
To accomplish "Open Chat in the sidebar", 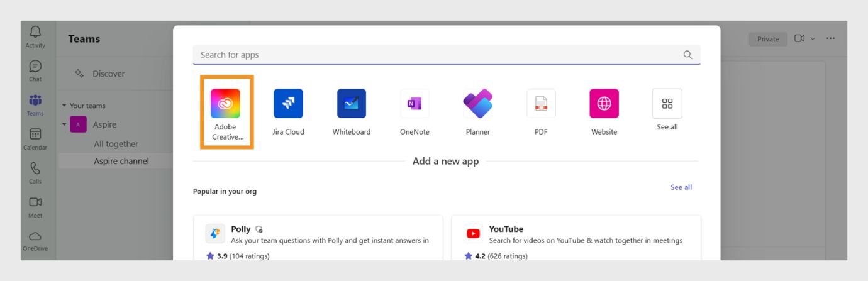I will (35, 71).
